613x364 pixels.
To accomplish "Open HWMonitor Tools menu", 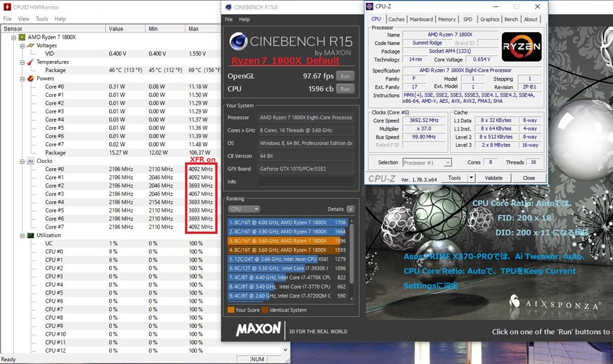I will [x=42, y=19].
